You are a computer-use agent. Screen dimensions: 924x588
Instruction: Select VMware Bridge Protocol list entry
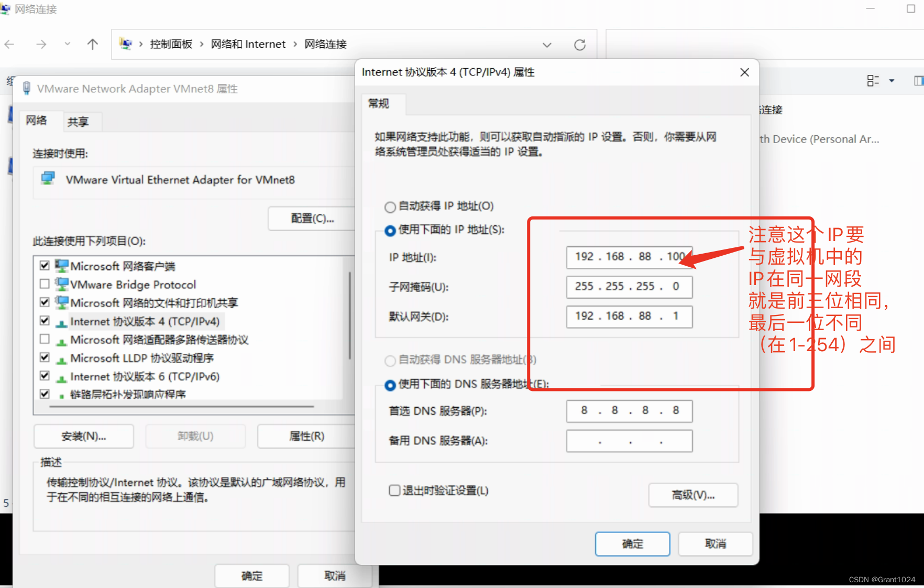[133, 285]
